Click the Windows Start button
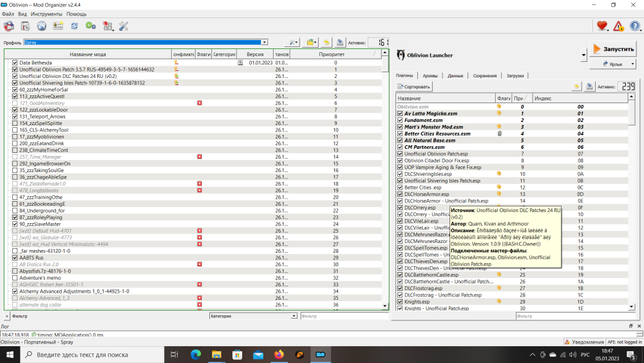The width and height of the screenshot is (644, 363). click(x=10, y=355)
